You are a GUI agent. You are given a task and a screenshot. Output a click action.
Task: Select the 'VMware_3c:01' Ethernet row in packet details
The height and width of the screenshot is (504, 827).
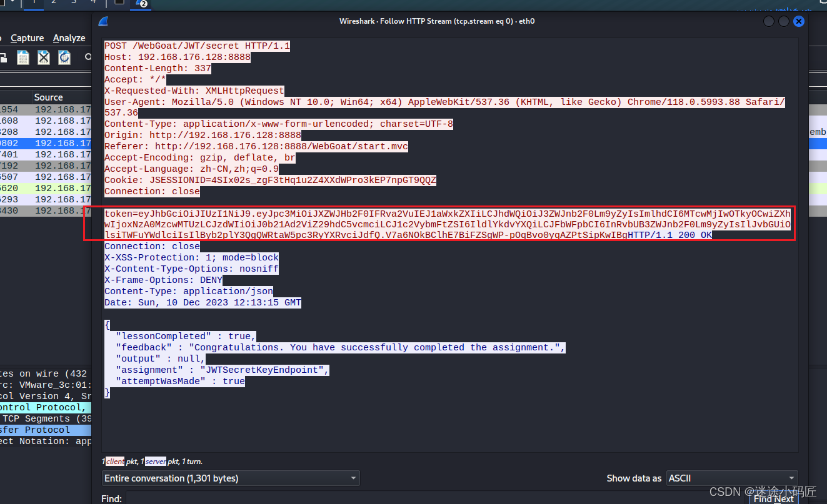(x=46, y=385)
